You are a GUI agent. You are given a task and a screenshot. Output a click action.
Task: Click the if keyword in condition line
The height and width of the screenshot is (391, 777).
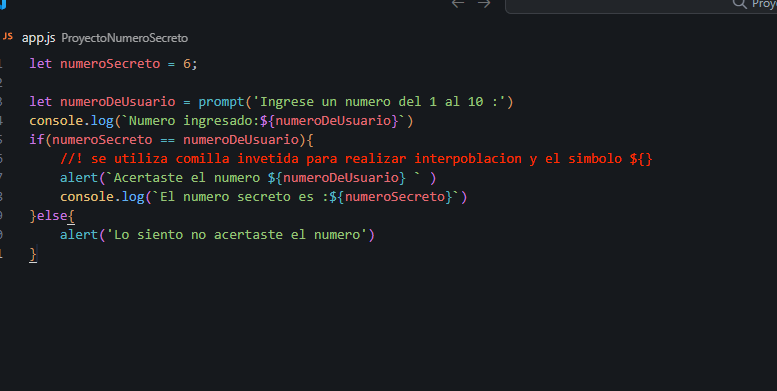click(x=37, y=139)
